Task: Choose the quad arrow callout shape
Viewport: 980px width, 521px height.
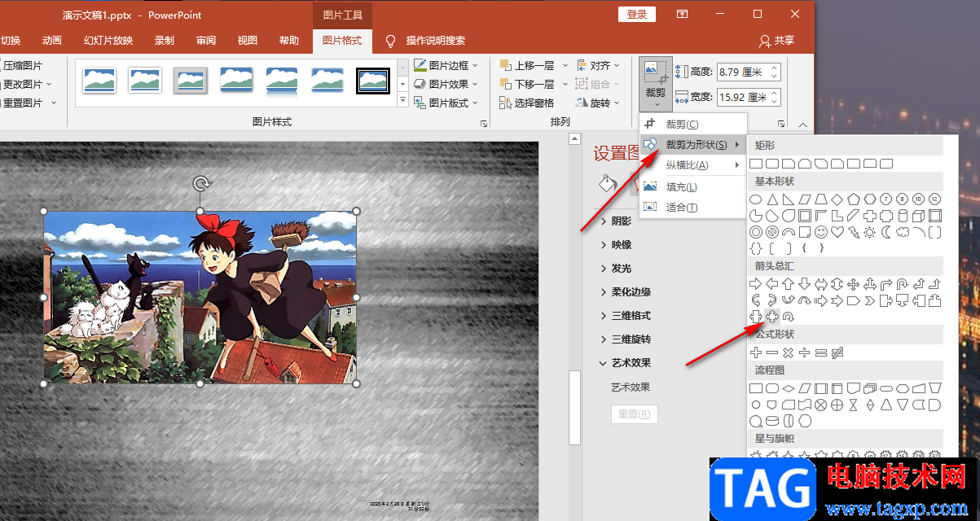Action: click(x=772, y=317)
